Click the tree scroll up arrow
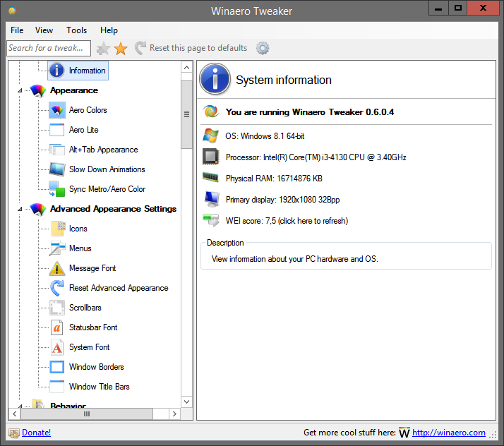This screenshot has height=446, width=504. coord(186,68)
